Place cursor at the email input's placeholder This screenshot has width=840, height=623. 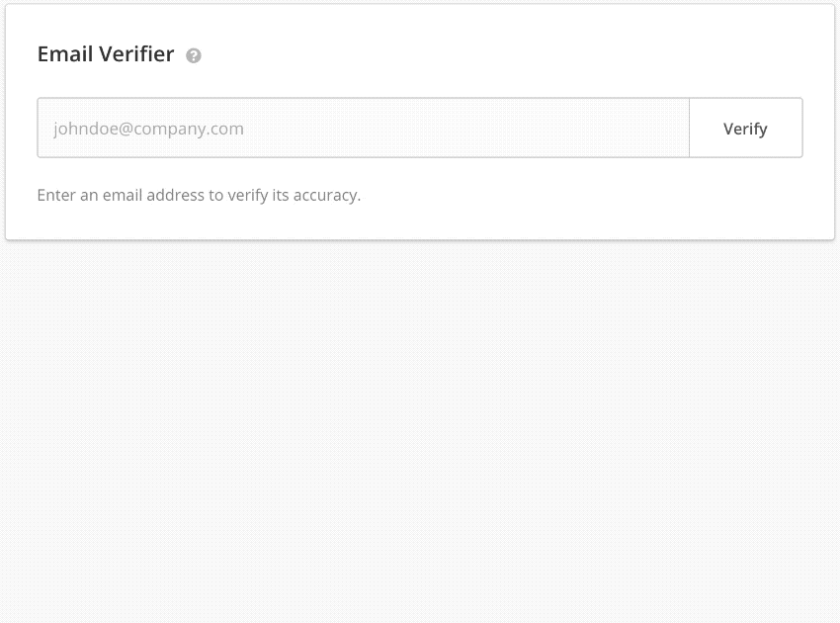point(148,129)
